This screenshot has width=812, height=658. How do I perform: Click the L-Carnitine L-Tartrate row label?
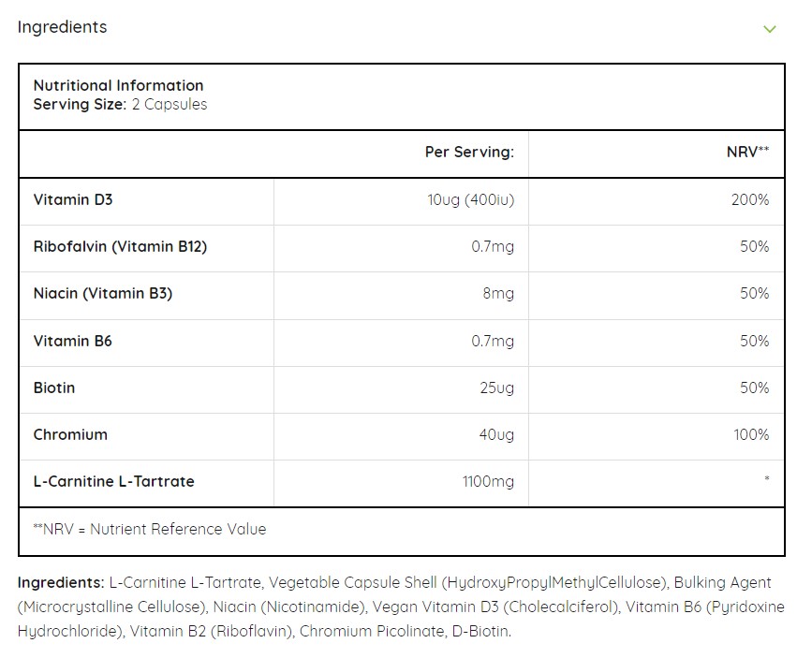(x=114, y=481)
